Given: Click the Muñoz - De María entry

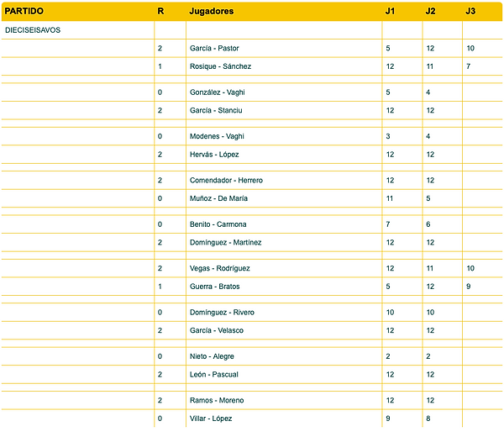Looking at the screenshot, I should 220,198.
